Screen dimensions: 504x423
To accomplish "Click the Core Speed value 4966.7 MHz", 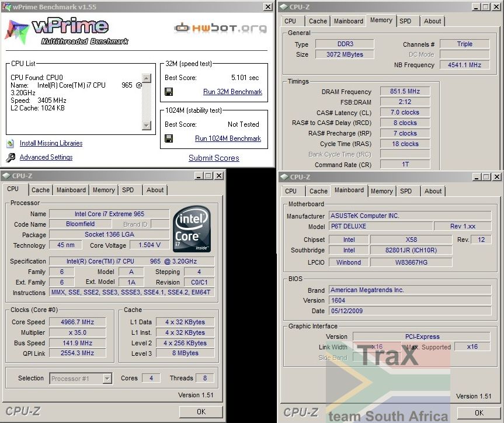I will (78, 322).
